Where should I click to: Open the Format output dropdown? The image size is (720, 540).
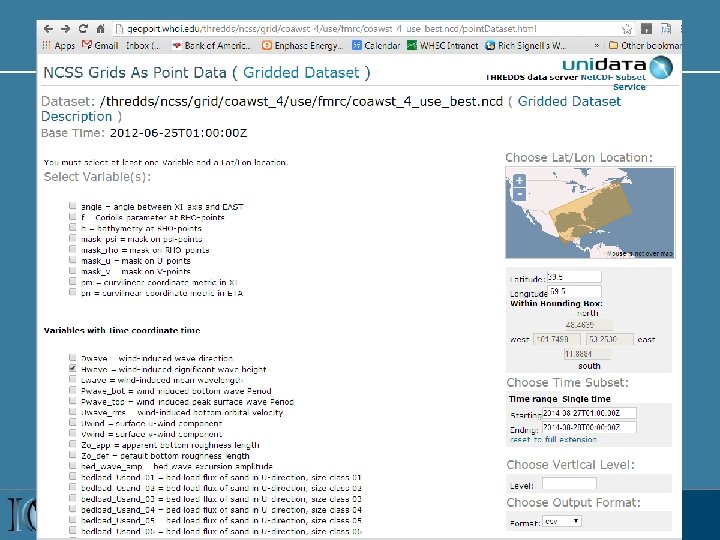pyautogui.click(x=562, y=521)
